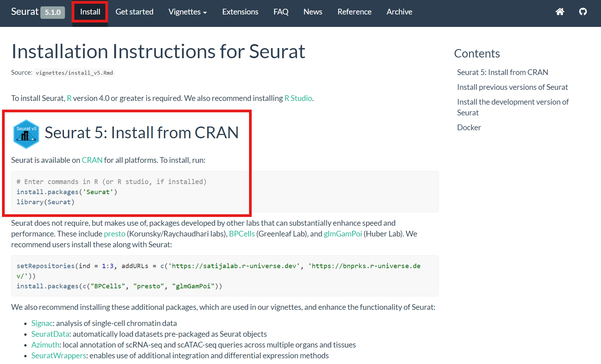Open the News page

point(313,12)
